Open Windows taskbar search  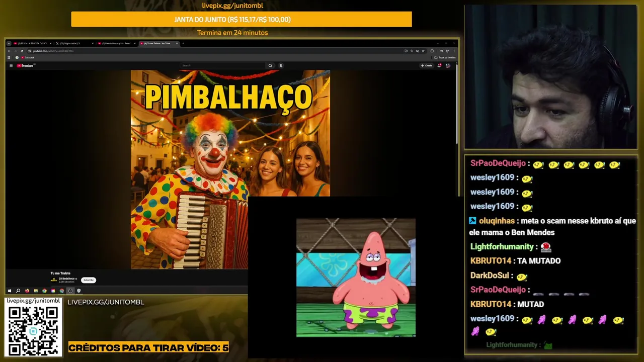pyautogui.click(x=18, y=291)
